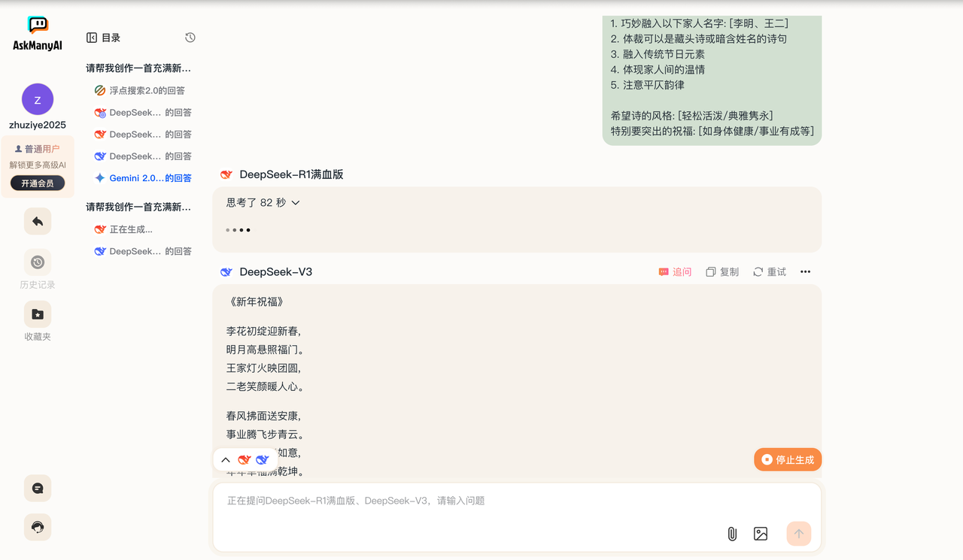
Task: Open the conversation title above 浮点搜索2.0的回答
Action: tap(138, 68)
